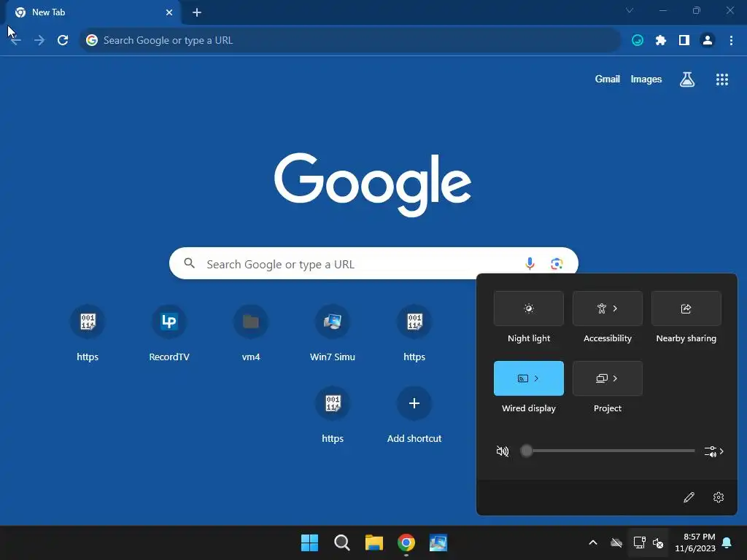Screen dimensions: 747x560
Task: Open Windows Start menu
Action: [x=309, y=542]
